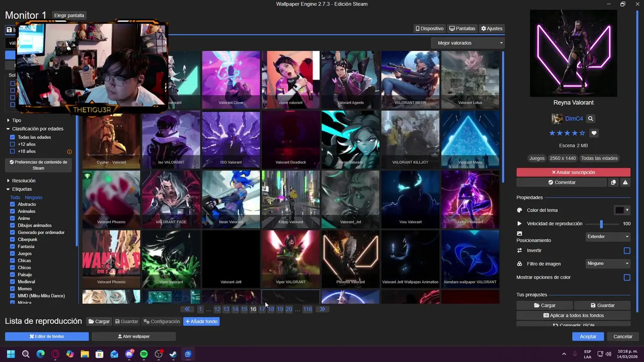
Task: Report wallpaper using the warning triangle icon
Action: 625,183
